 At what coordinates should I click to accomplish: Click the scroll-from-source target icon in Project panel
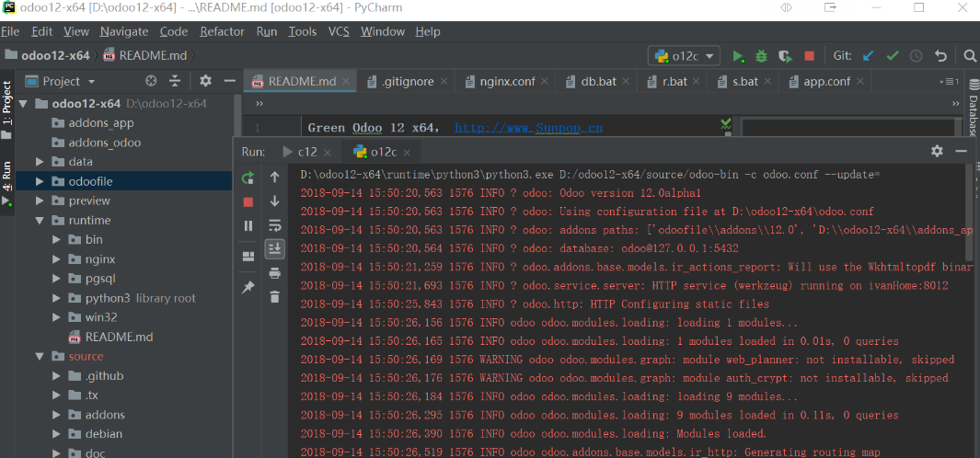pyautogui.click(x=151, y=81)
